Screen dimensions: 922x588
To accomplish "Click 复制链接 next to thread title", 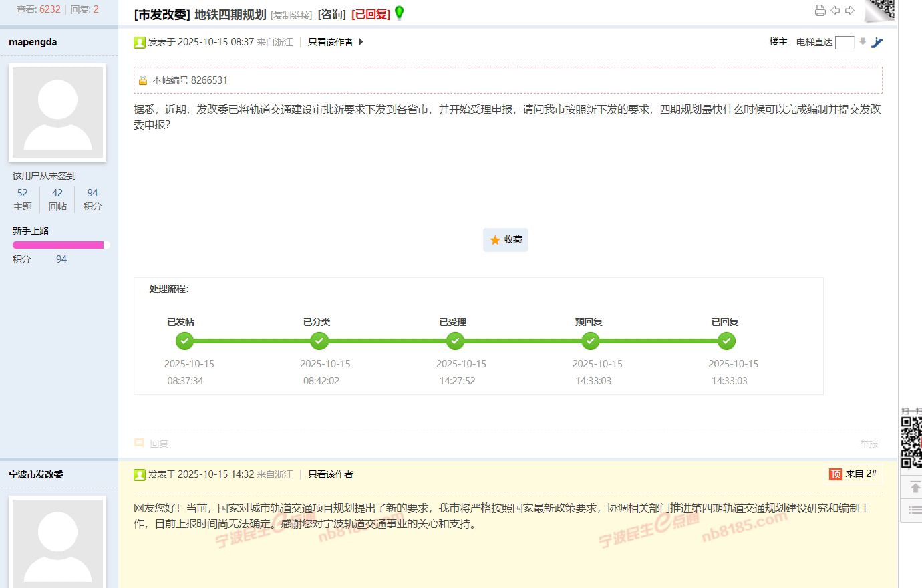I will click(x=291, y=15).
